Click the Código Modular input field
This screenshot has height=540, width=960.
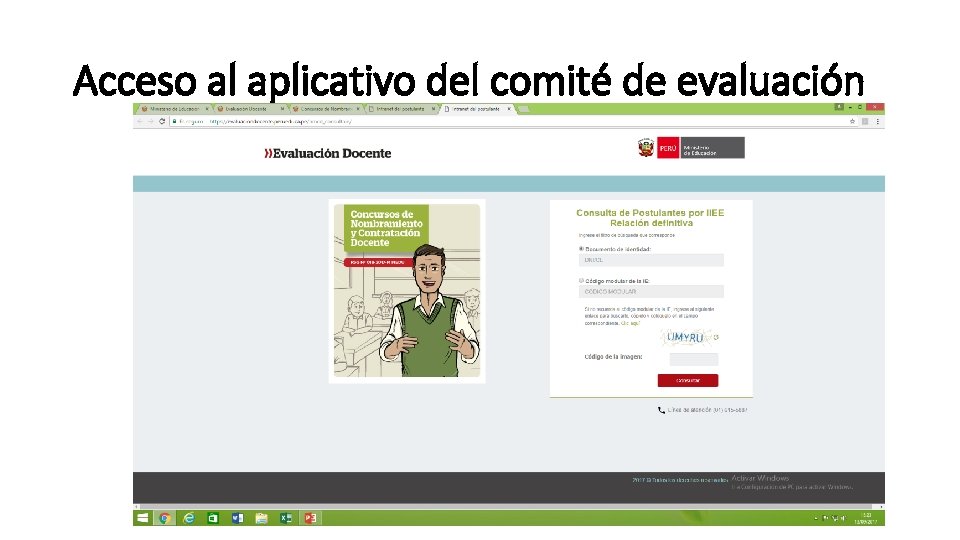pos(651,291)
